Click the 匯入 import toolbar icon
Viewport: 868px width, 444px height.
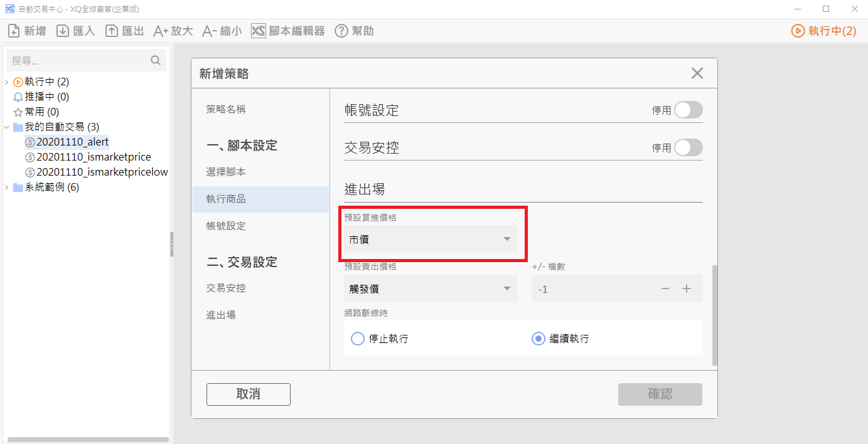[63, 31]
